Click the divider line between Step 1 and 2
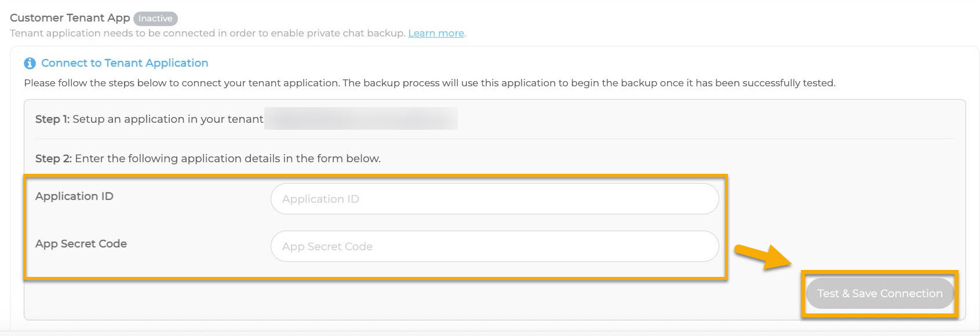980x336 pixels. [x=494, y=138]
